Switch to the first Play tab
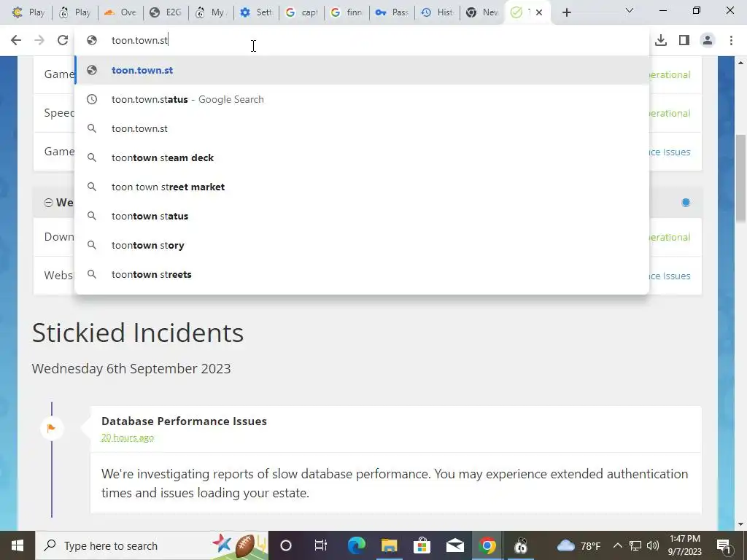The height and width of the screenshot is (560, 747). (x=28, y=12)
